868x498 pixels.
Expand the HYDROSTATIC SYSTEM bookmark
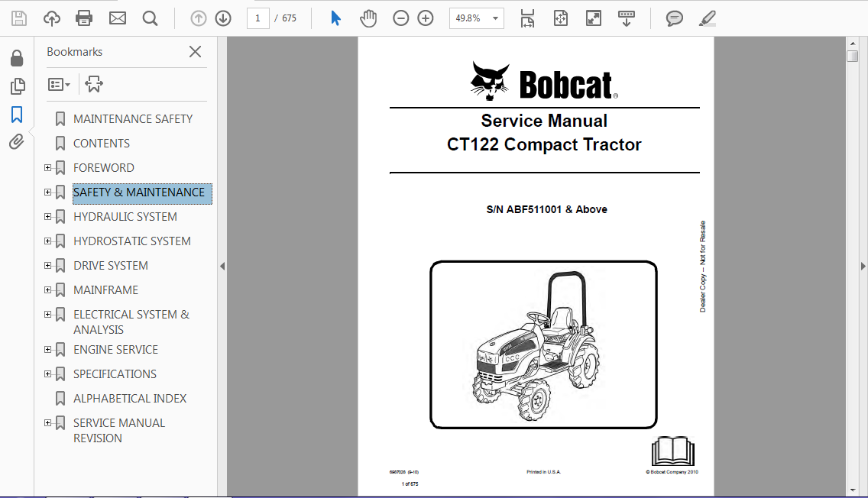point(47,241)
